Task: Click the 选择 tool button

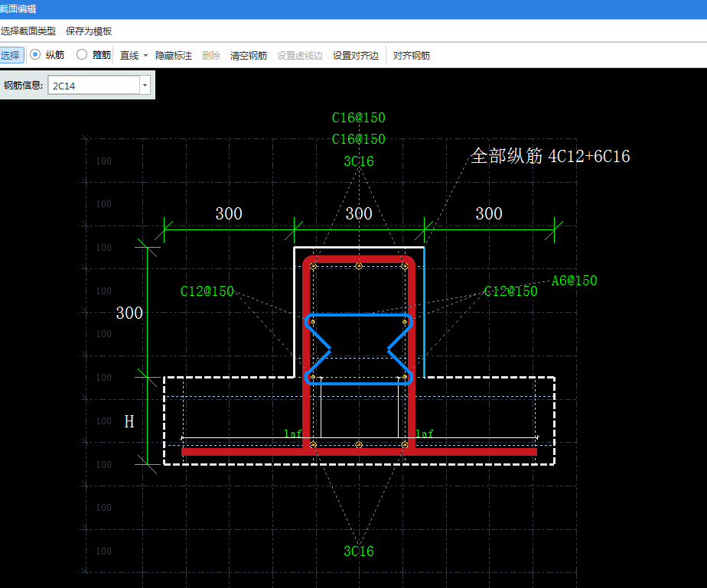Action: (x=11, y=55)
